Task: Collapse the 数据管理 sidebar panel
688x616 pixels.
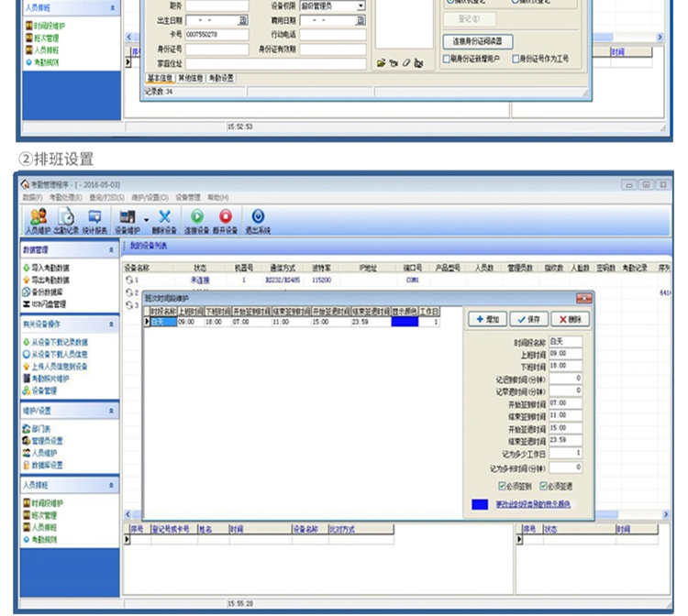Action: coord(112,249)
